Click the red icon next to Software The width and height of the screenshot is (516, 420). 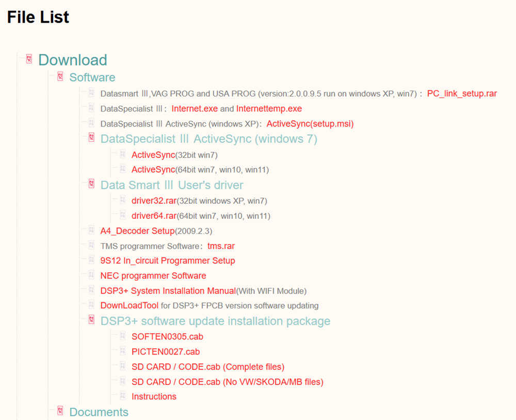click(60, 77)
